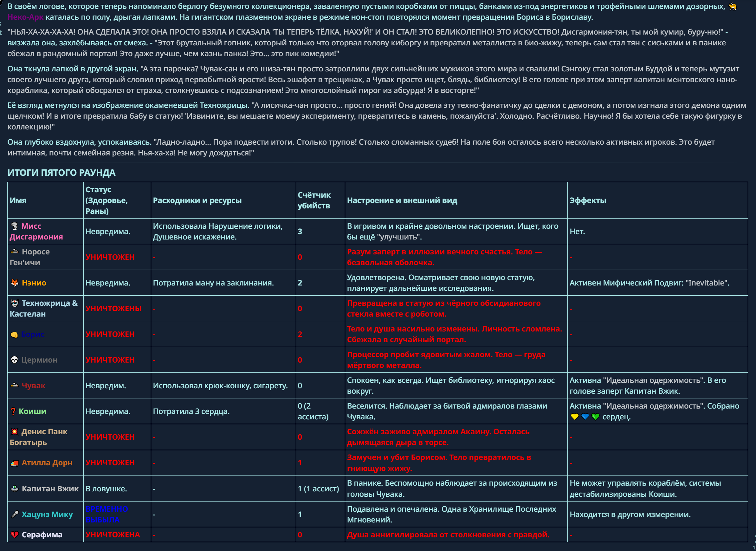Click the cat icon before Неко-Арк
This screenshot has height=551, width=756.
(x=732, y=6)
